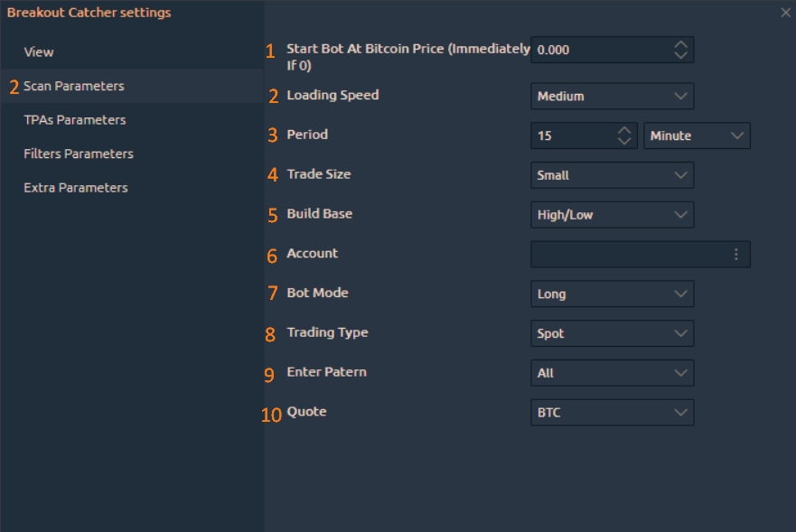Open the Trade Size dropdown

(x=612, y=175)
